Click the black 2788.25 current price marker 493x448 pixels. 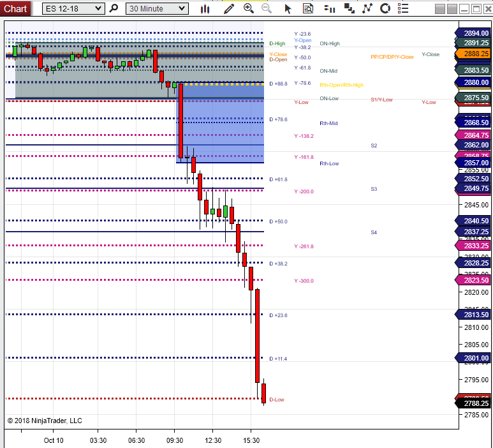pos(473,403)
